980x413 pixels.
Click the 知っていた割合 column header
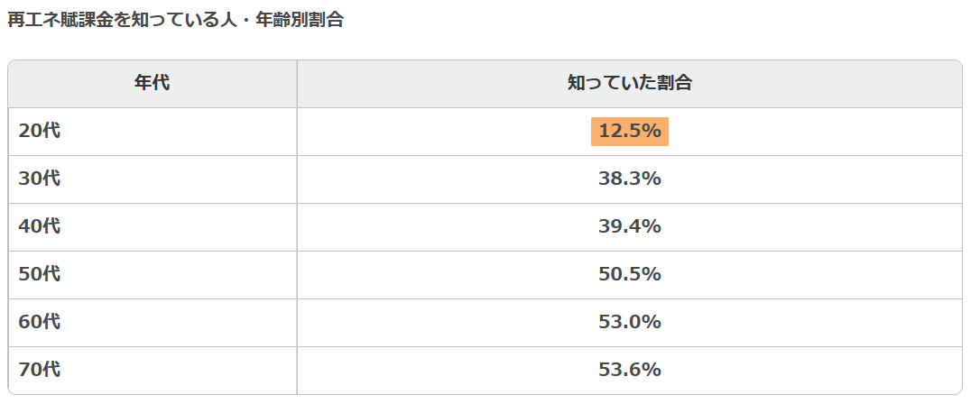(x=629, y=84)
